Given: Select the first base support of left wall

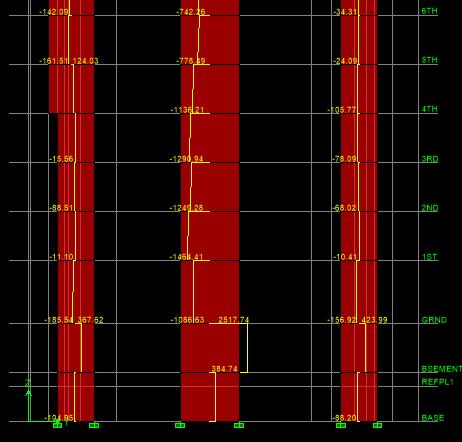Looking at the screenshot, I should 57,425.
